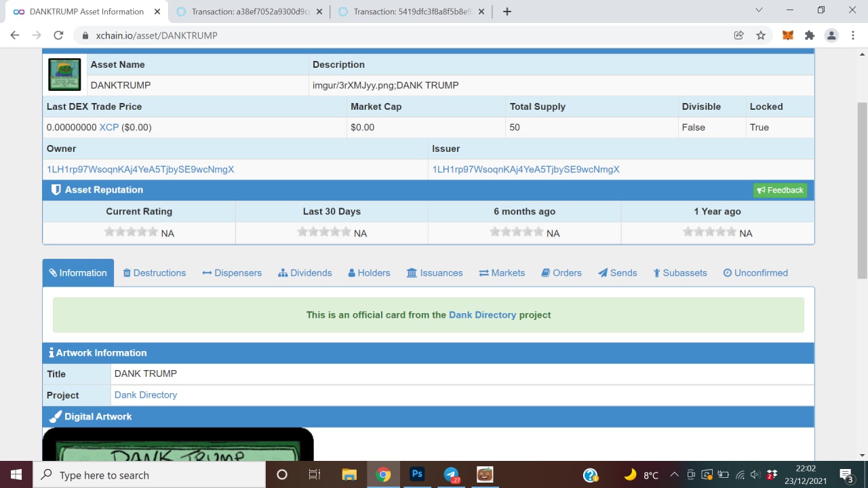Click the DANKTRUMP asset thumbnail icon

click(x=64, y=75)
